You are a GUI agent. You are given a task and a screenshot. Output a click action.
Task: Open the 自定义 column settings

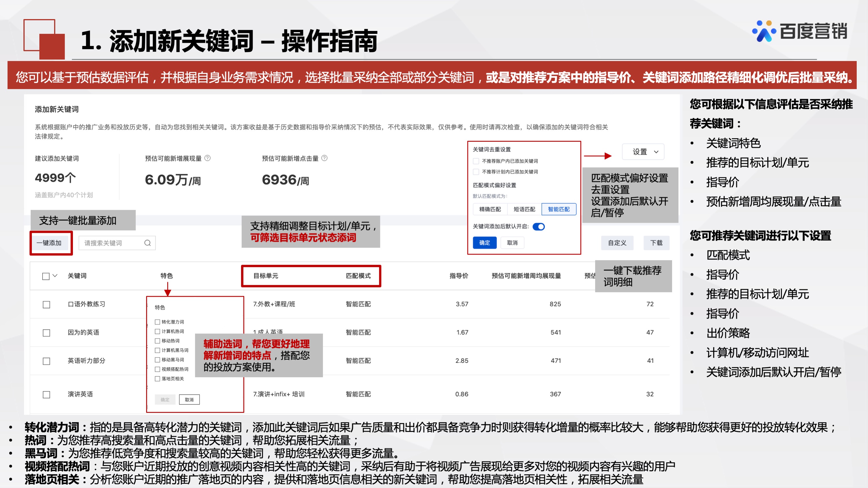pyautogui.click(x=617, y=243)
